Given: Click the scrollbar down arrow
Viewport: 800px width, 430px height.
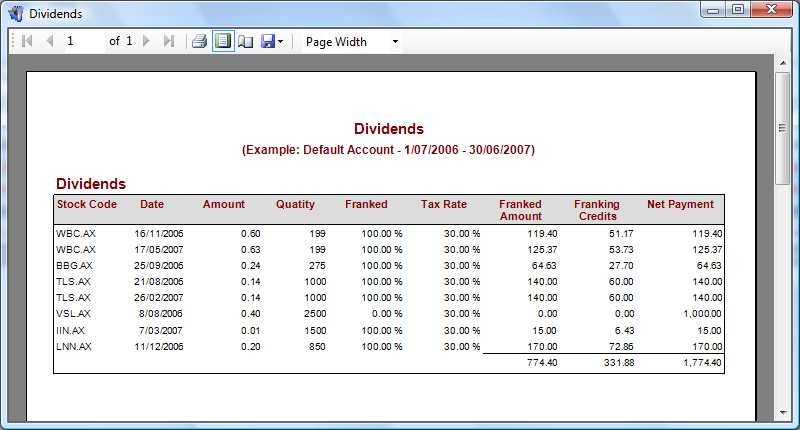Looking at the screenshot, I should 783,413.
